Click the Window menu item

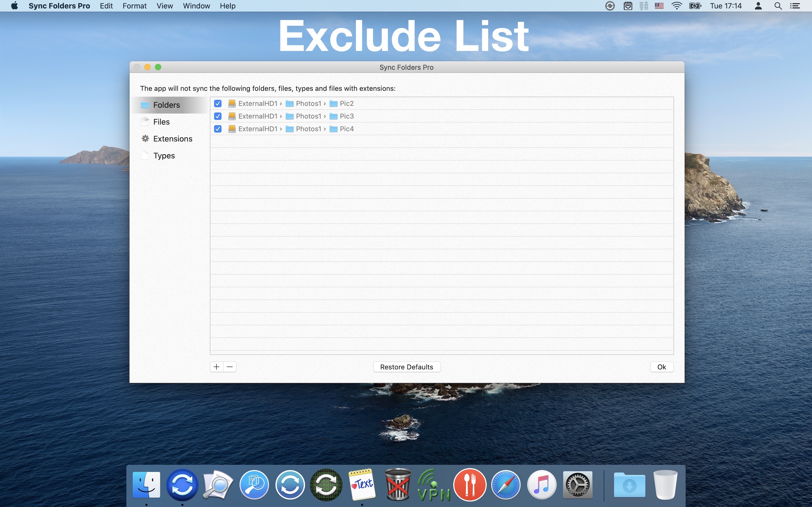coord(196,6)
